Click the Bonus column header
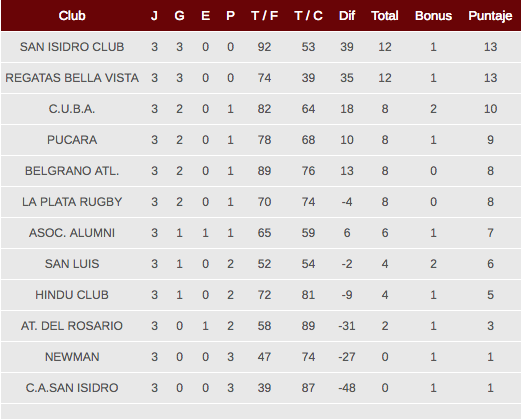The image size is (521, 419). pos(433,16)
